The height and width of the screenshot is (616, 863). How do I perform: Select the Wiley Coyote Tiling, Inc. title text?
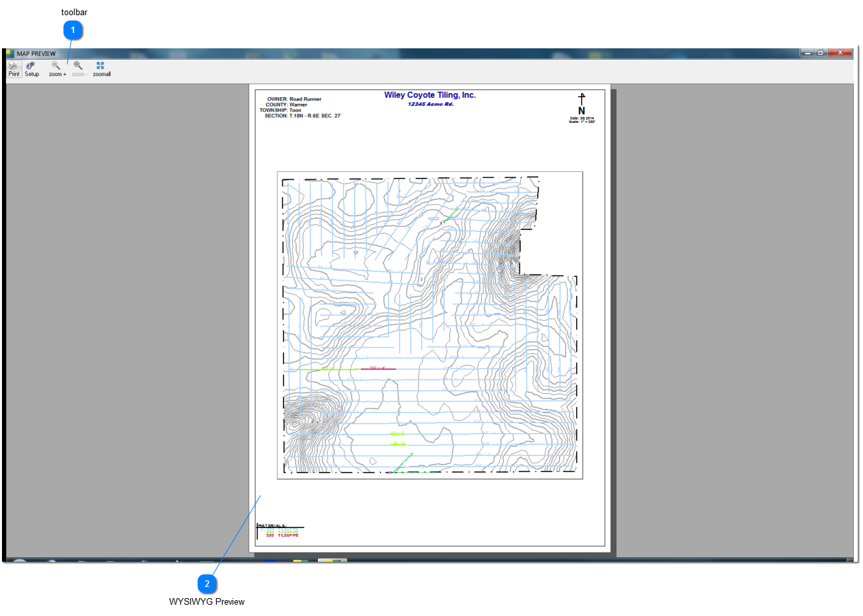(430, 95)
